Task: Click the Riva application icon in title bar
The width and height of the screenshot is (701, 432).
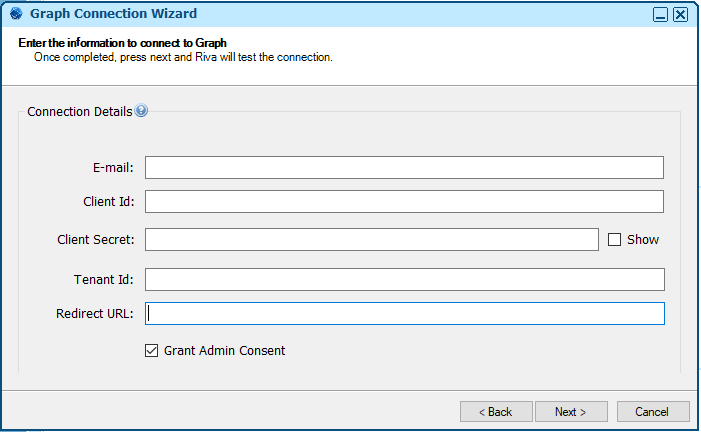Action: click(14, 14)
